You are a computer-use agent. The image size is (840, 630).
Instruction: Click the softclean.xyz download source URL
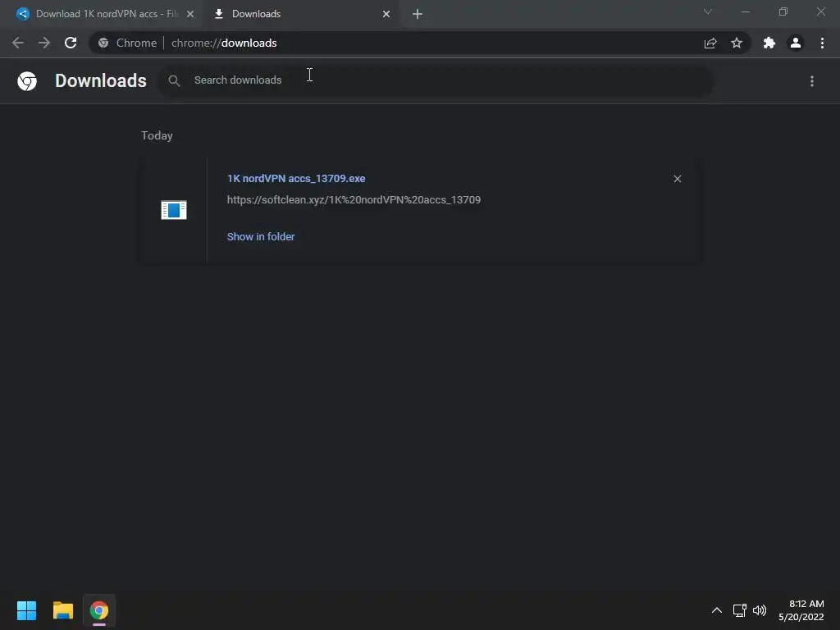pos(354,200)
